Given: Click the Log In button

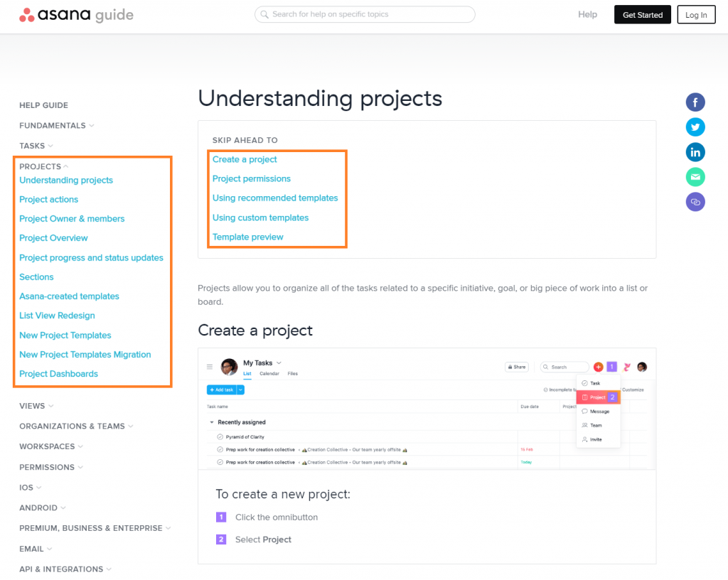Looking at the screenshot, I should (x=696, y=15).
